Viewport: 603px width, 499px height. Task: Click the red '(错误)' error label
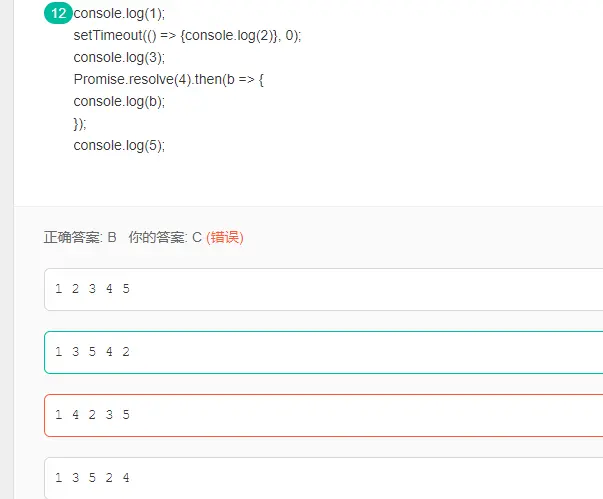click(x=225, y=237)
